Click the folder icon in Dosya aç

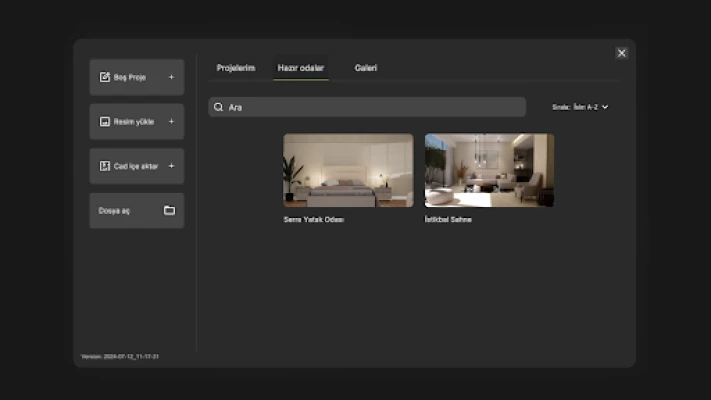pyautogui.click(x=169, y=211)
